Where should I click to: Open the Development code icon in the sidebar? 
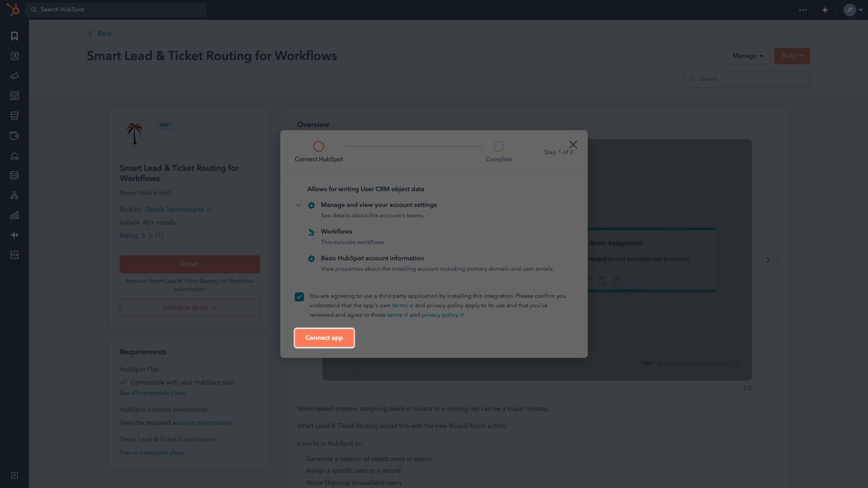point(14,255)
